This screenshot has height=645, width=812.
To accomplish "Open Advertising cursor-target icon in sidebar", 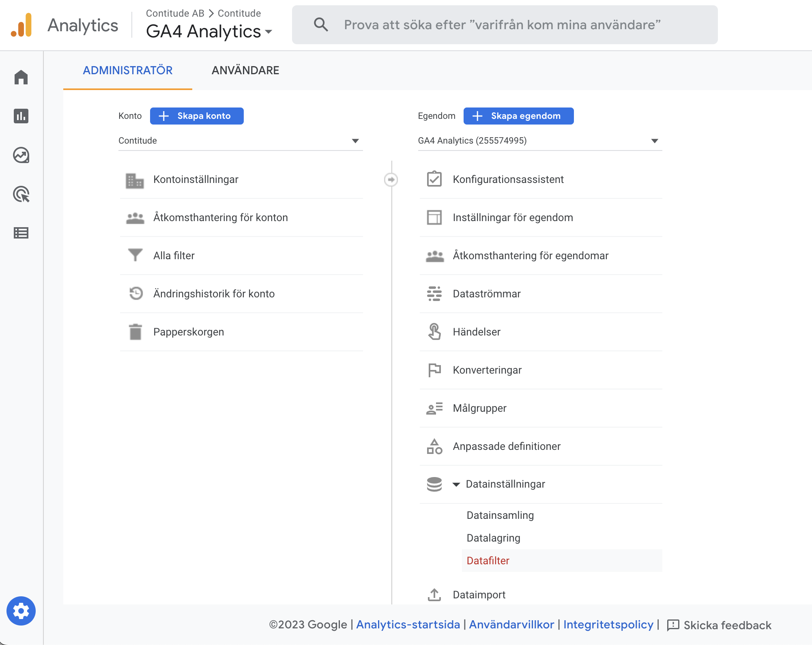I will (21, 194).
